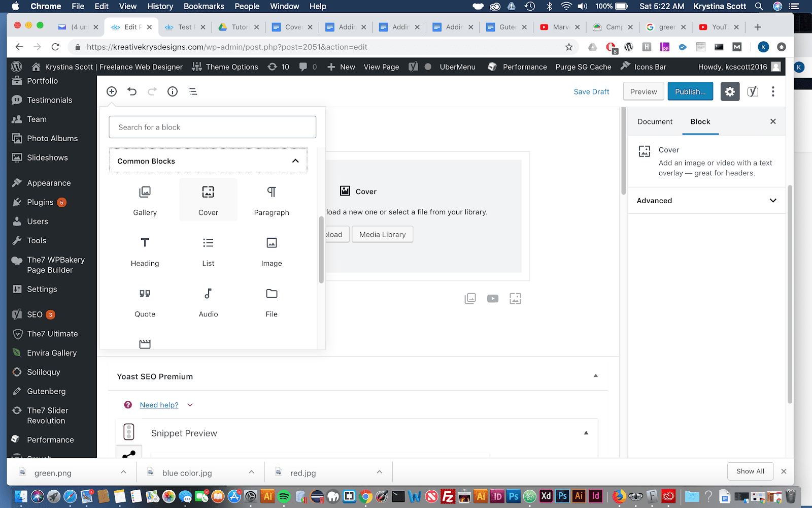Open the Content Structure info icon

(x=172, y=91)
